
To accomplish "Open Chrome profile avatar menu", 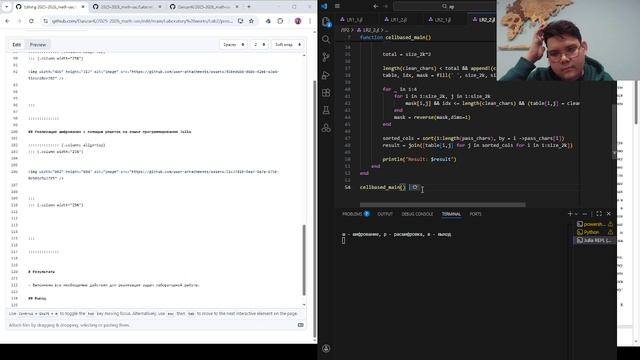I will point(298,21).
